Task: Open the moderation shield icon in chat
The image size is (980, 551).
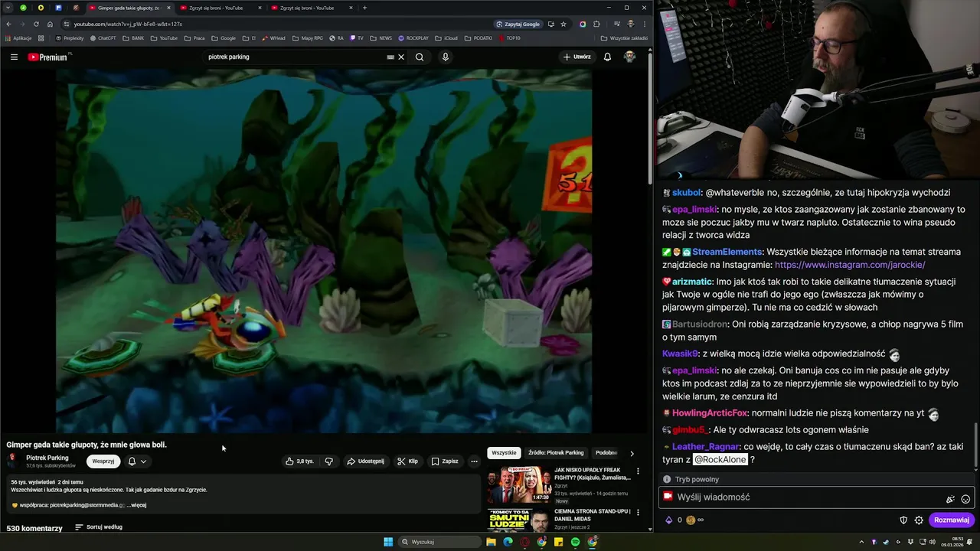Action: (903, 520)
